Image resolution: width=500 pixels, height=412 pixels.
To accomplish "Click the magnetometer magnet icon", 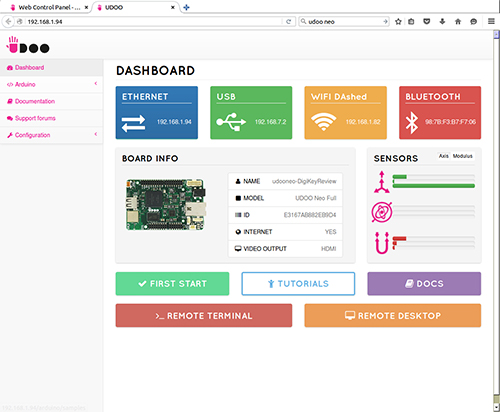I will [x=382, y=243].
